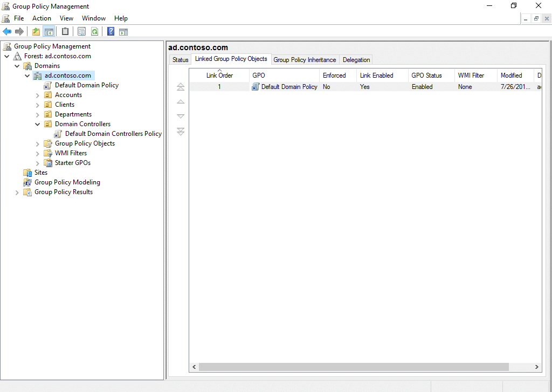
Task: Click the Sites folder icon
Action: coord(27,173)
